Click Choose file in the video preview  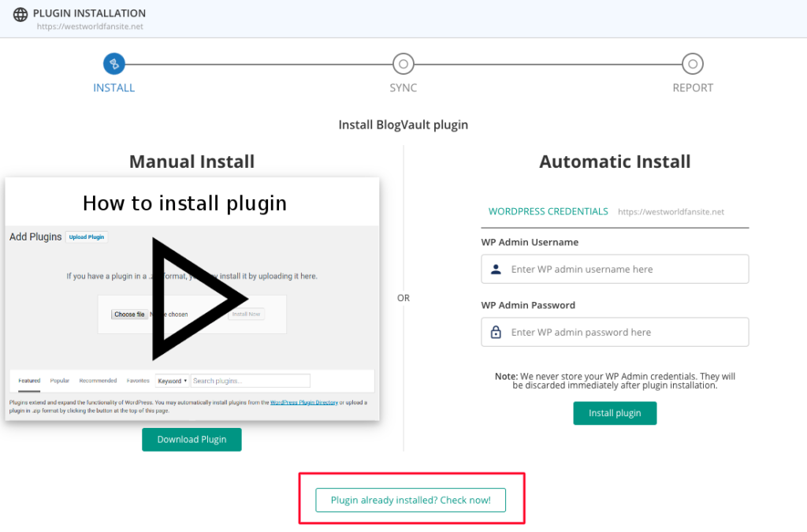[x=130, y=314]
